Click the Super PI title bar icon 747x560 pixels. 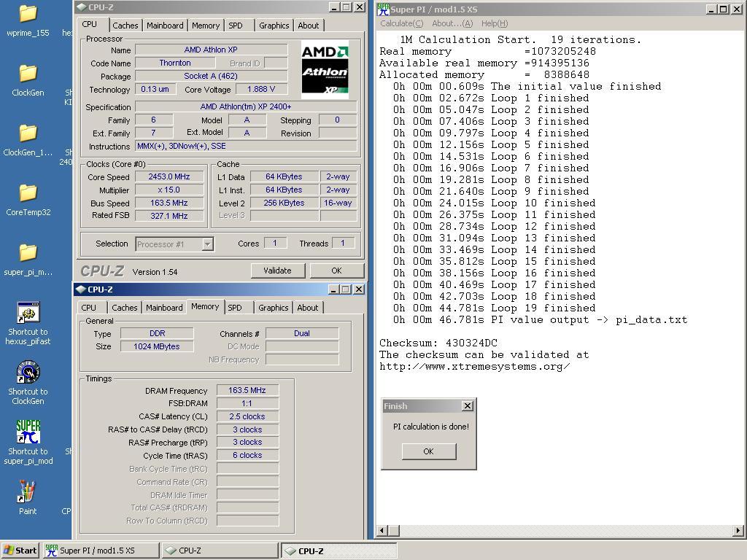[x=383, y=9]
